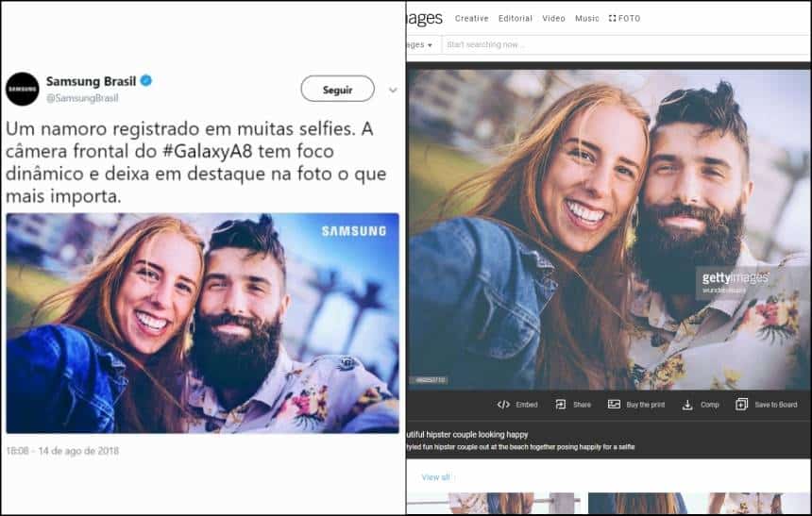Click Save to Board text

776,405
